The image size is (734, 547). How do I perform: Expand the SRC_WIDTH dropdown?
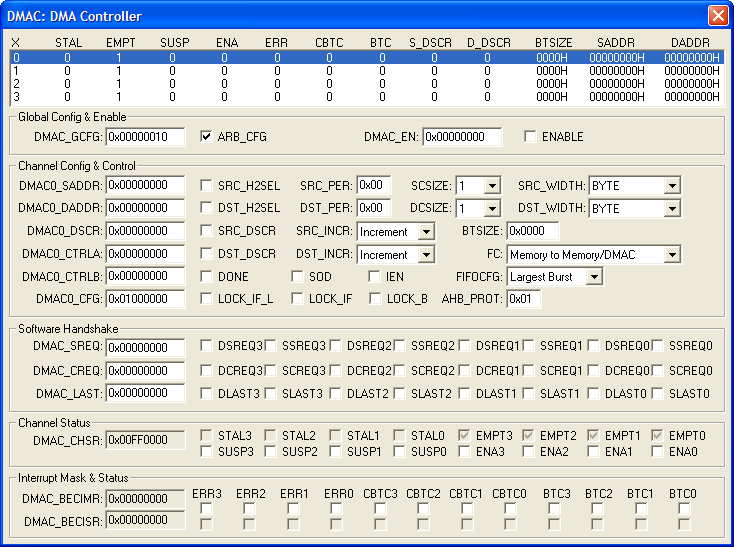click(671, 186)
